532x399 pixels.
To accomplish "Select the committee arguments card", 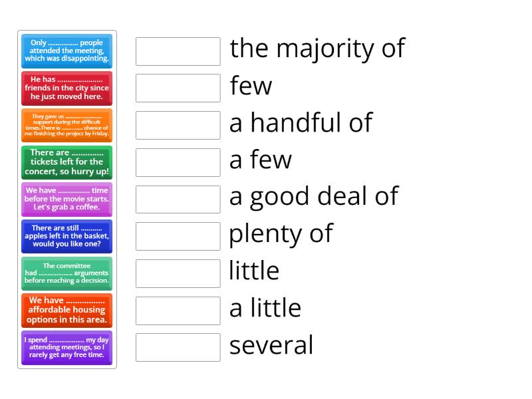I will pyautogui.click(x=66, y=273).
